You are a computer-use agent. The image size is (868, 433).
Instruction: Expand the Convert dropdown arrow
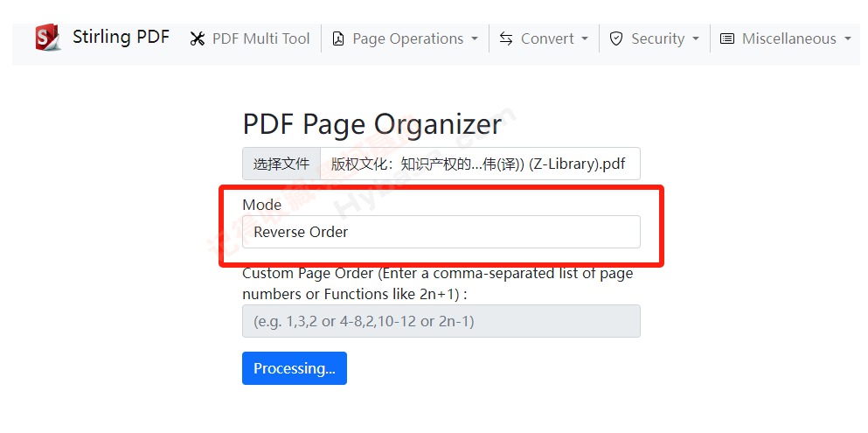(x=585, y=39)
